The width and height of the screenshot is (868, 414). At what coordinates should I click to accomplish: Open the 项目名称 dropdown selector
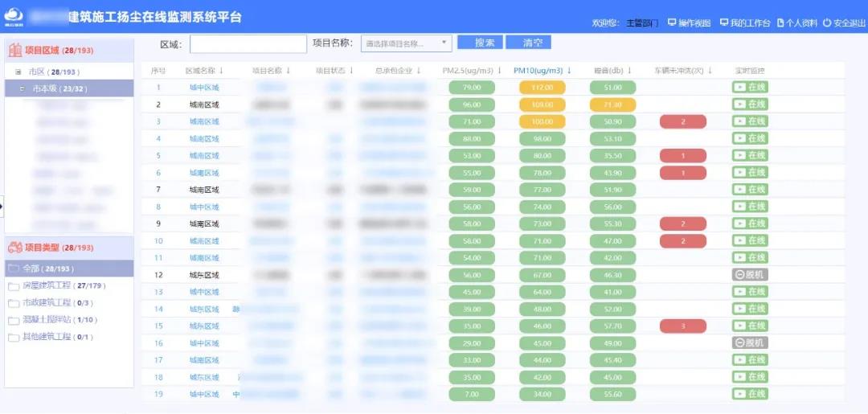[407, 43]
